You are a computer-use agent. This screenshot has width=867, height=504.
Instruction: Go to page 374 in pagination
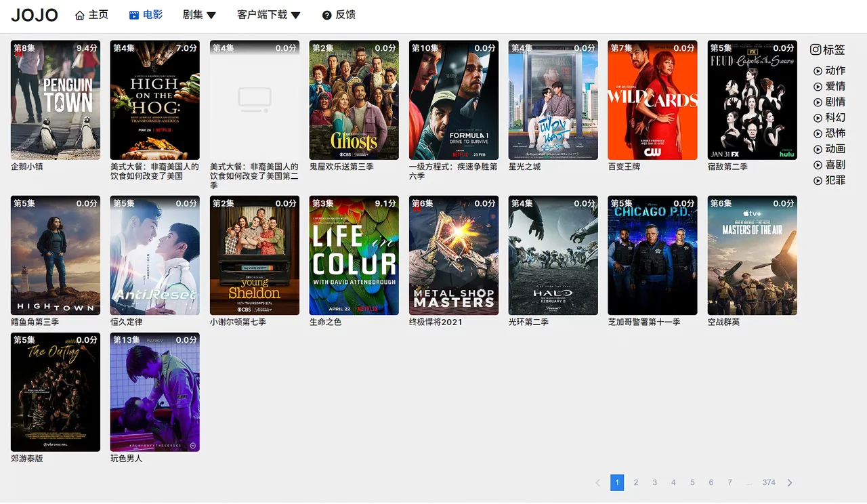tap(769, 482)
